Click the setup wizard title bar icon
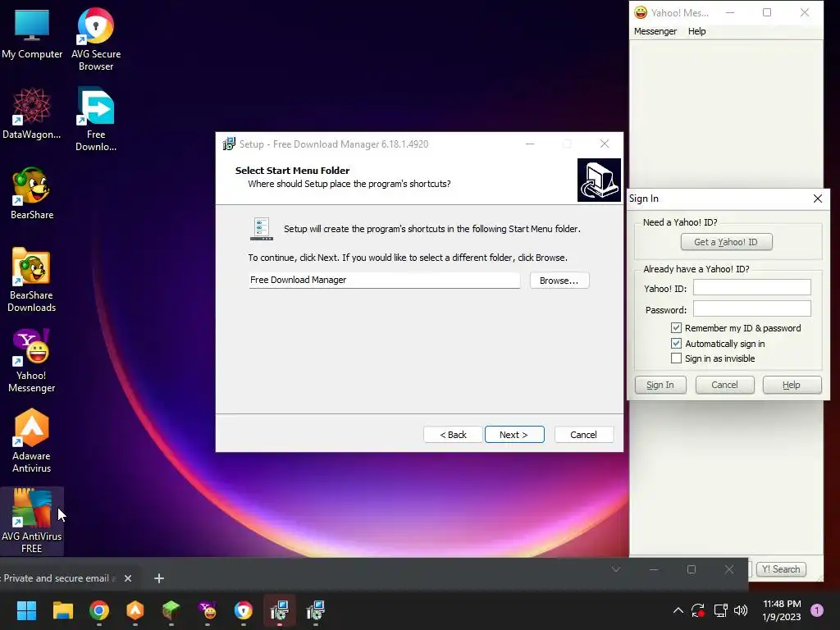Screen dimensions: 840x630 click(229, 144)
